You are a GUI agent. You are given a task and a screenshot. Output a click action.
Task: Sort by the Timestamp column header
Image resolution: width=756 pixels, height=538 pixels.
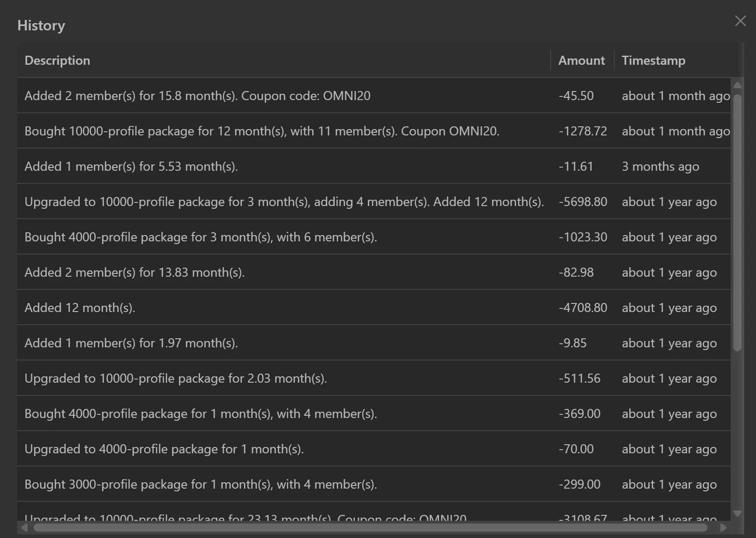[x=654, y=60]
